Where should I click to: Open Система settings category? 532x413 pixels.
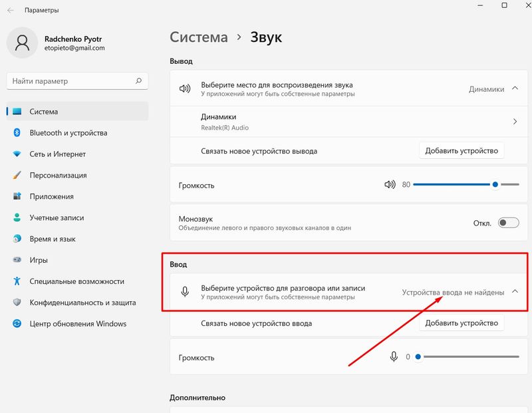pyautogui.click(x=77, y=111)
